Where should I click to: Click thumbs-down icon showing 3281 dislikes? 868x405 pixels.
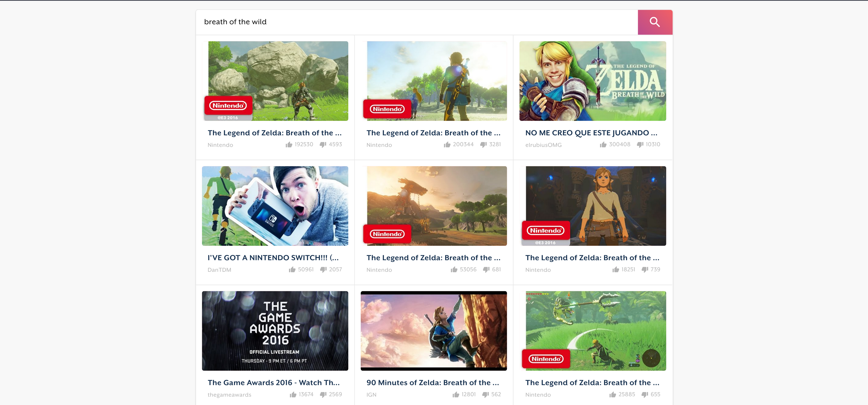point(483,145)
